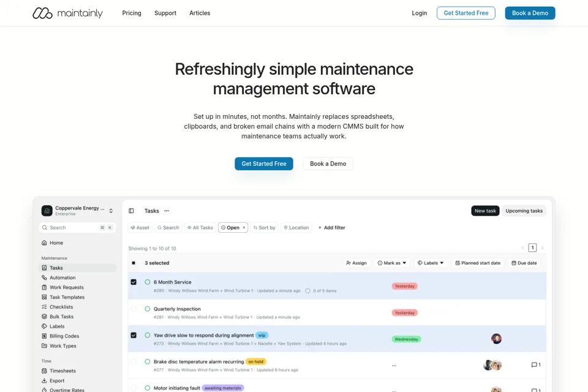Click the Checklists icon
Screen dimensions: 588x392
(44, 307)
